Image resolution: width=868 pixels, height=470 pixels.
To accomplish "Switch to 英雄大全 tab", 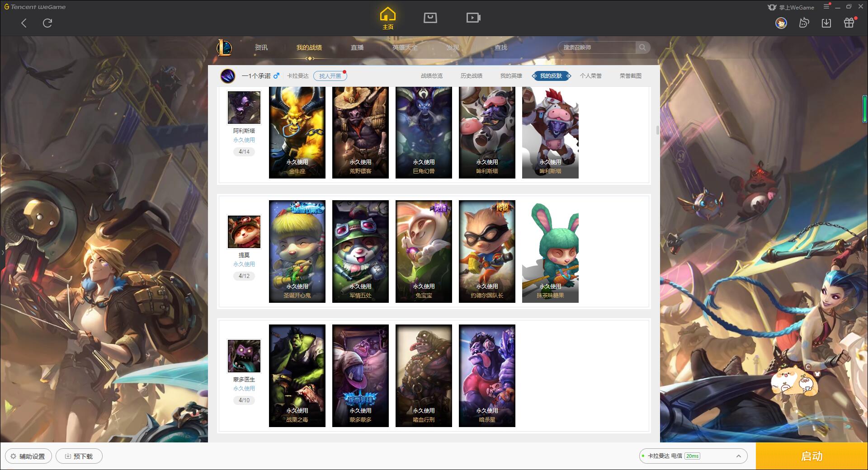I will [405, 47].
